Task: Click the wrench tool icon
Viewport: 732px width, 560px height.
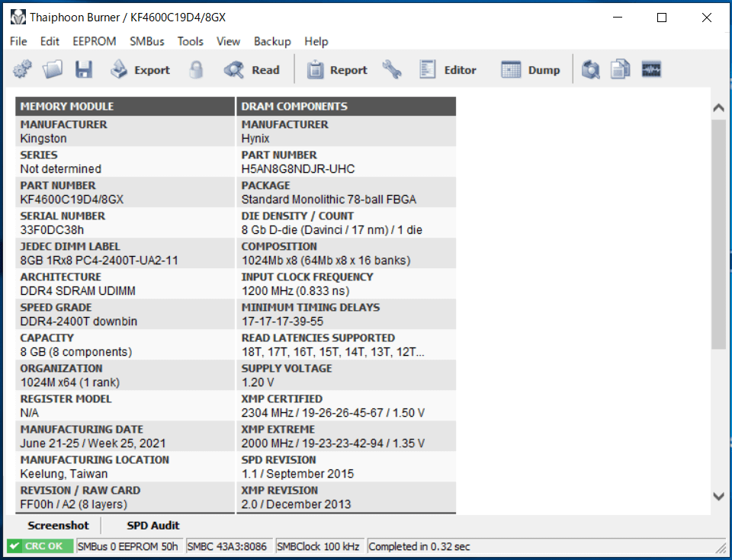Action: (x=392, y=70)
